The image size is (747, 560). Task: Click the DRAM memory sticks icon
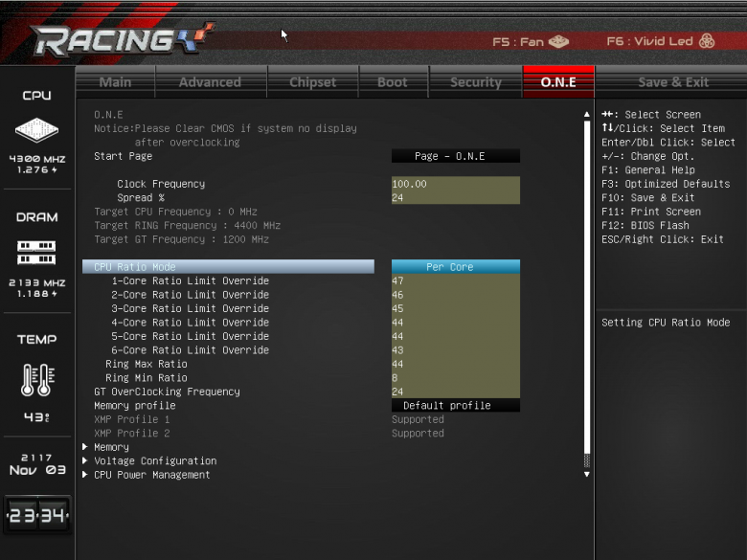[36, 253]
